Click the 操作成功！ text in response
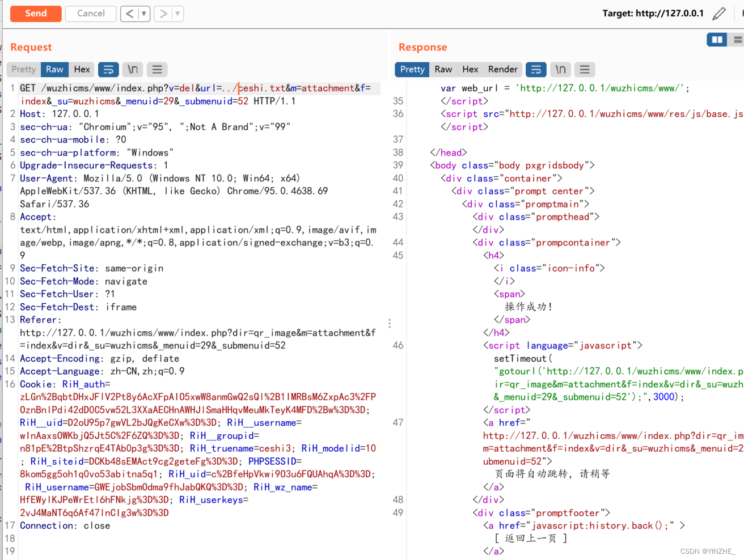744x560 pixels. tap(529, 307)
